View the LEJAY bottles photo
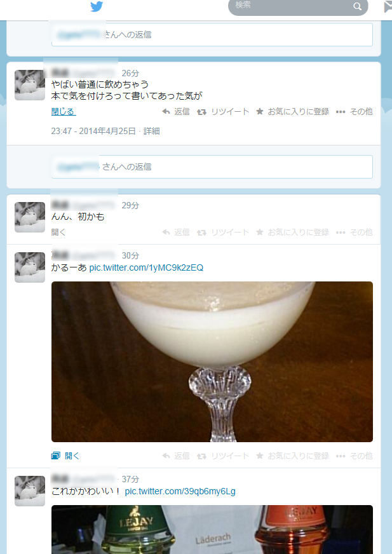 212,530
